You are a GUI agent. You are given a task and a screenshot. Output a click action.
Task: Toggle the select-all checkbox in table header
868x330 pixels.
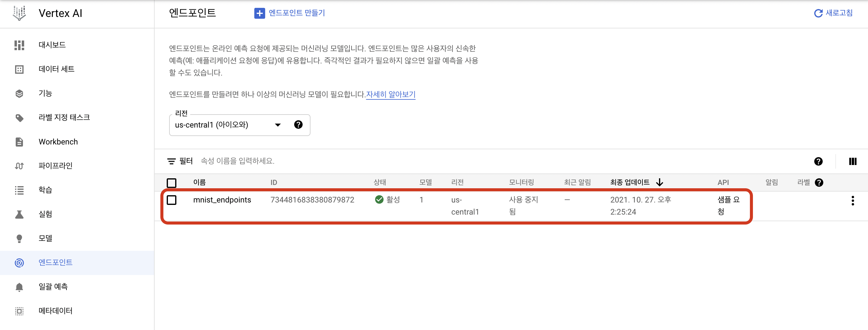coord(172,183)
